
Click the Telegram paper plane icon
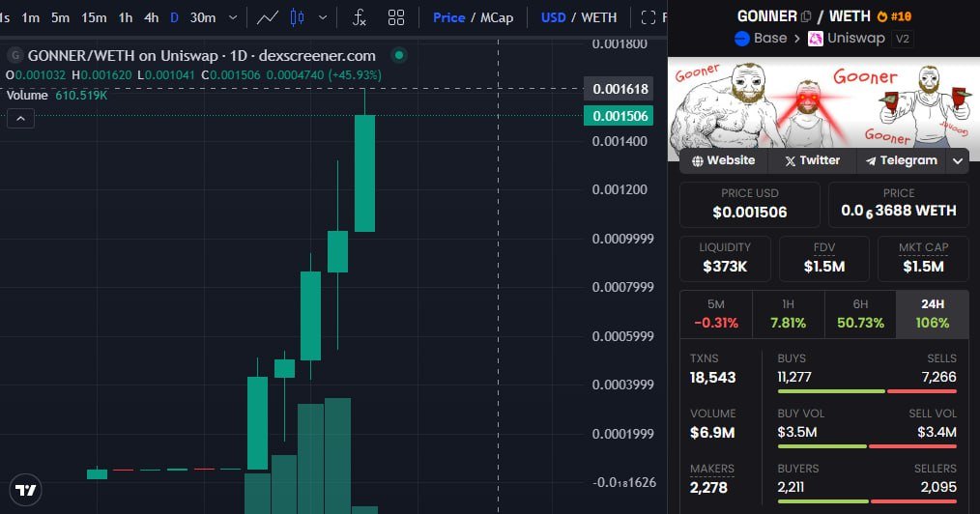[x=871, y=161]
